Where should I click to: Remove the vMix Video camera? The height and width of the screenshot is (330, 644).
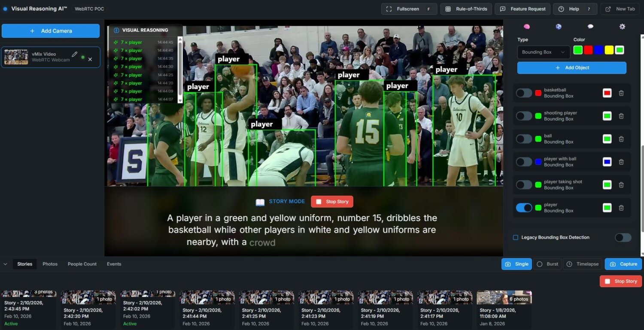pos(90,59)
